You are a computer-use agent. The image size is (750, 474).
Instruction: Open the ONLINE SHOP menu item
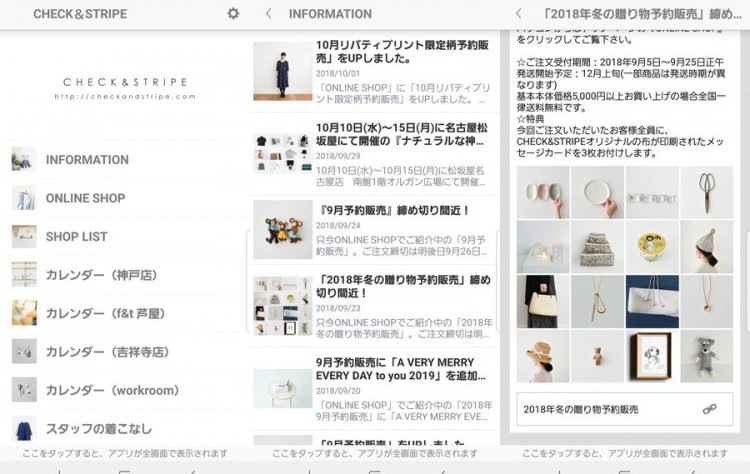coord(125,198)
